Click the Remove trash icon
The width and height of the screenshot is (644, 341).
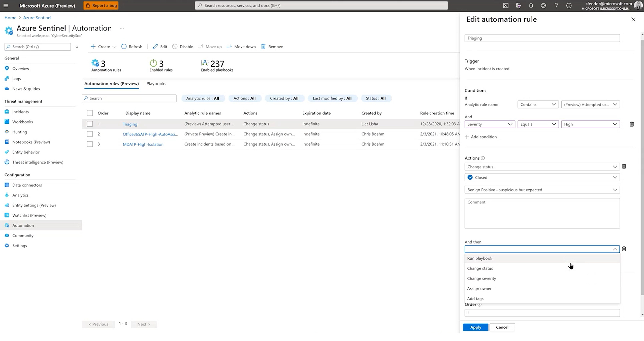coord(264,47)
